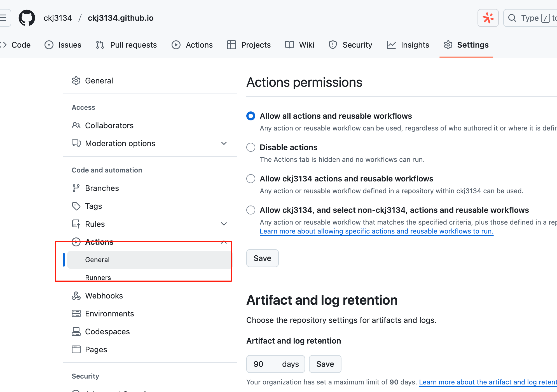Open the ckj3134 owner link

pos(58,18)
